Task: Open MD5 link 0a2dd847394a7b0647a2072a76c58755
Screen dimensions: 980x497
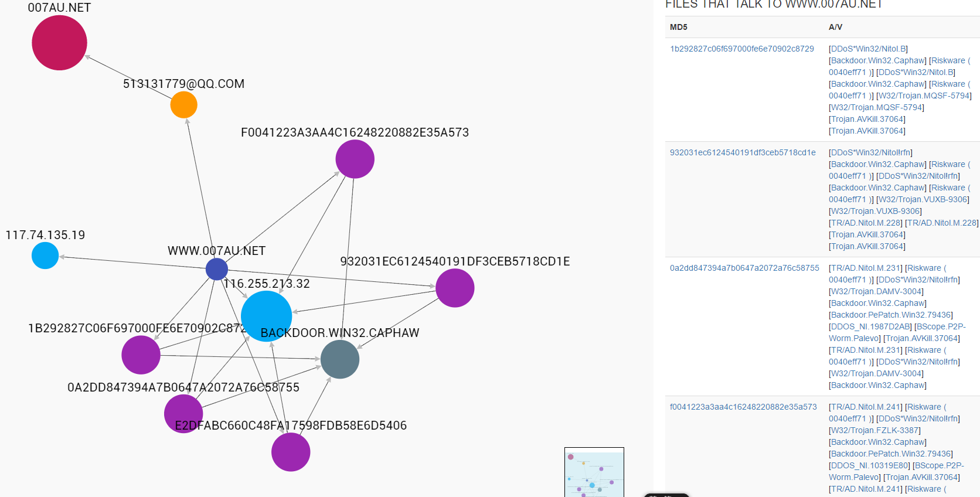Action: point(744,268)
